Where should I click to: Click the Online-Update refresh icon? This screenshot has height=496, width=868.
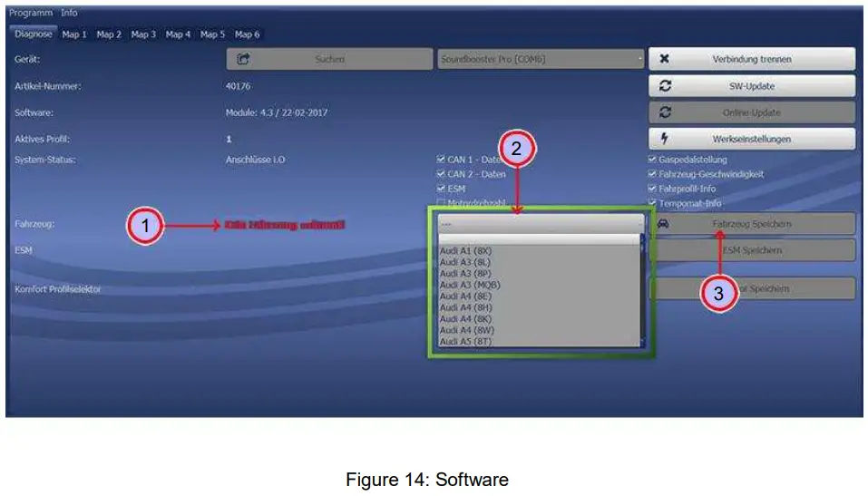665,112
